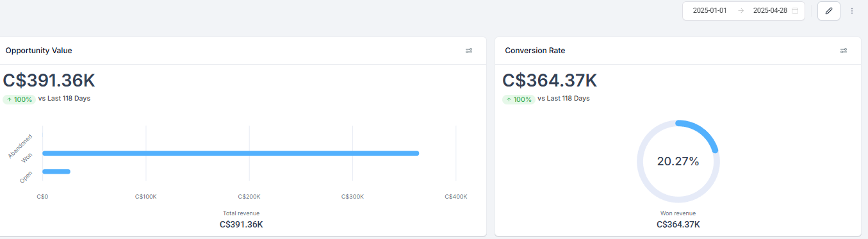Open Opportunity Value widget filter settings icon
868x239 pixels.
pyautogui.click(x=469, y=51)
